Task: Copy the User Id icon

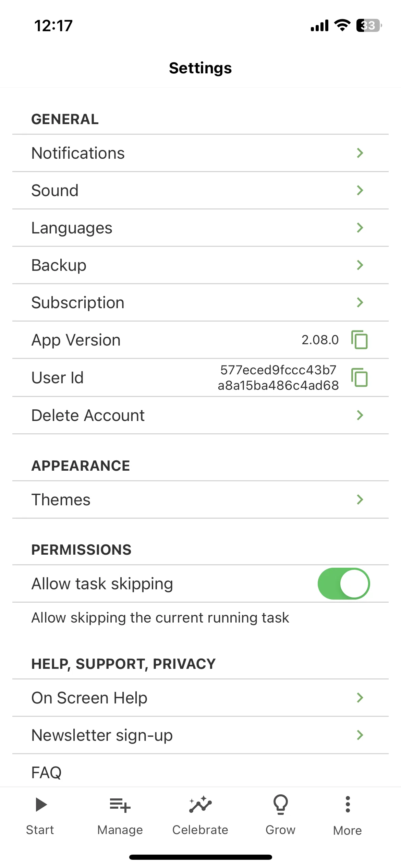Action: [360, 377]
